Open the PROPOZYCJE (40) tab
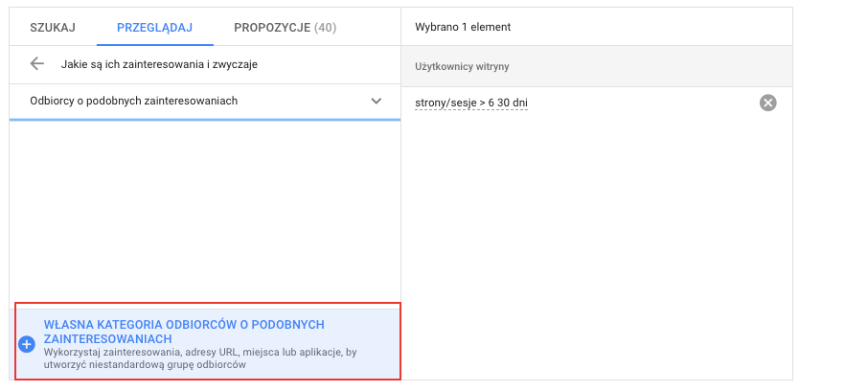Image resolution: width=868 pixels, height=392 pixels. 285,28
